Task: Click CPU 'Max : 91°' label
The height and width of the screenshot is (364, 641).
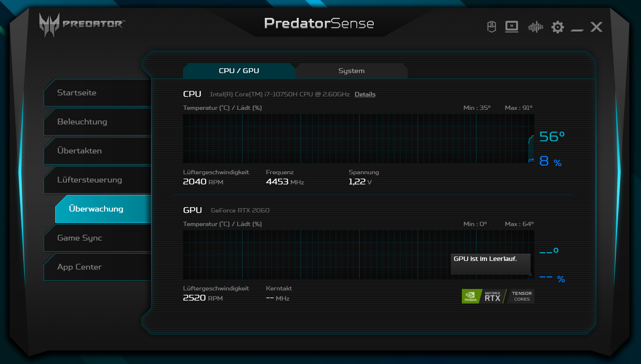Action: coord(519,107)
